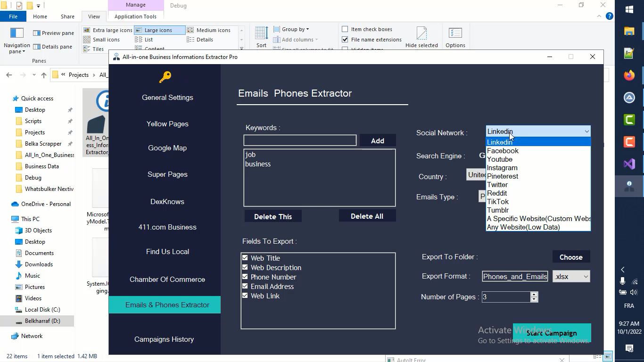This screenshot has width=644, height=362.
Task: Open the notepad-with-pencil app on the taskbar
Action: pyautogui.click(x=629, y=53)
